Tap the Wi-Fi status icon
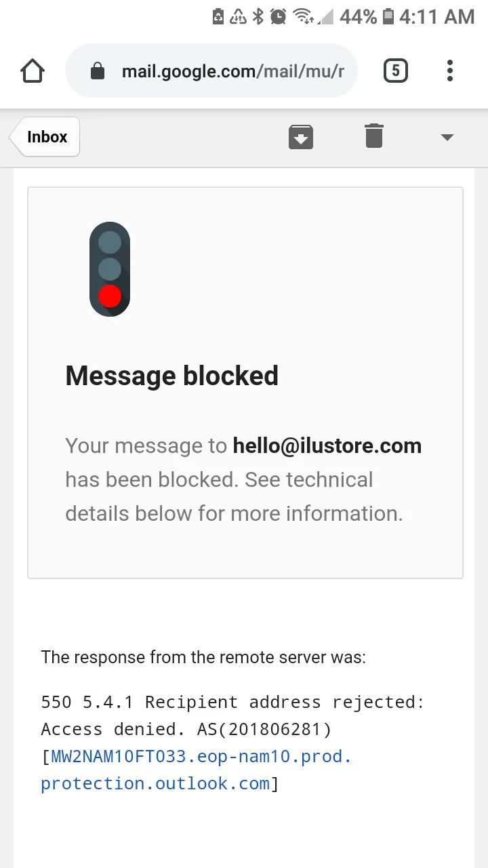Screen dimensions: 488x868 coord(305,16)
